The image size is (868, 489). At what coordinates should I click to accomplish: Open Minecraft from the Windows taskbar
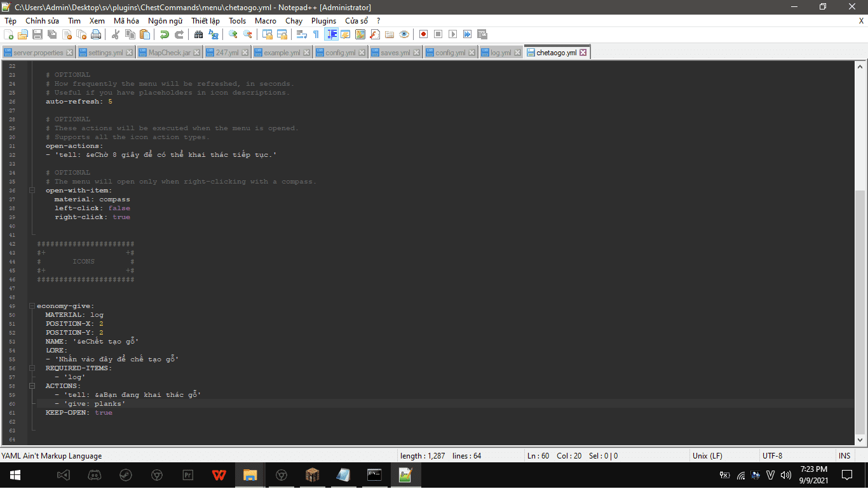coord(312,475)
